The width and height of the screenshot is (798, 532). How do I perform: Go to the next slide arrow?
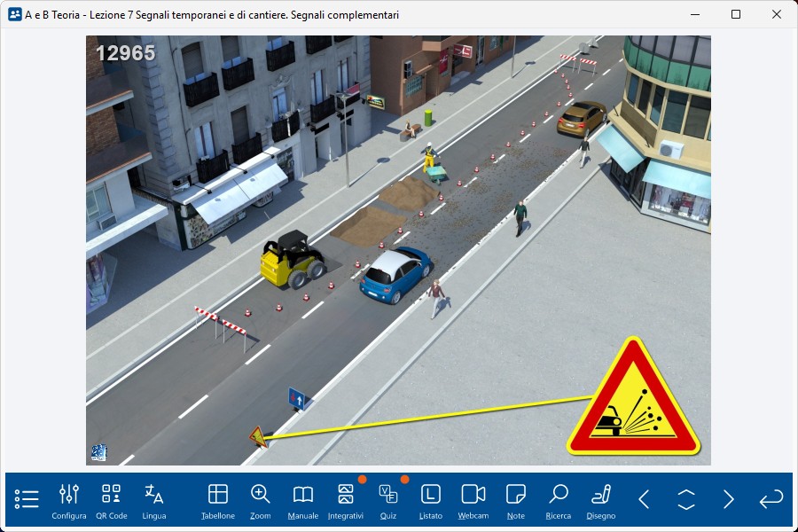(x=729, y=499)
